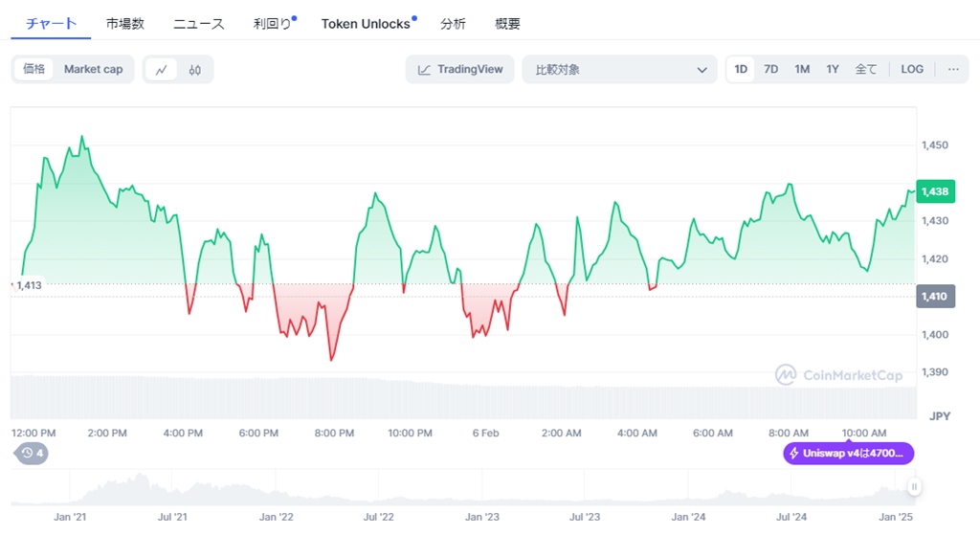Toggle the 価格 (price) view

coord(34,69)
